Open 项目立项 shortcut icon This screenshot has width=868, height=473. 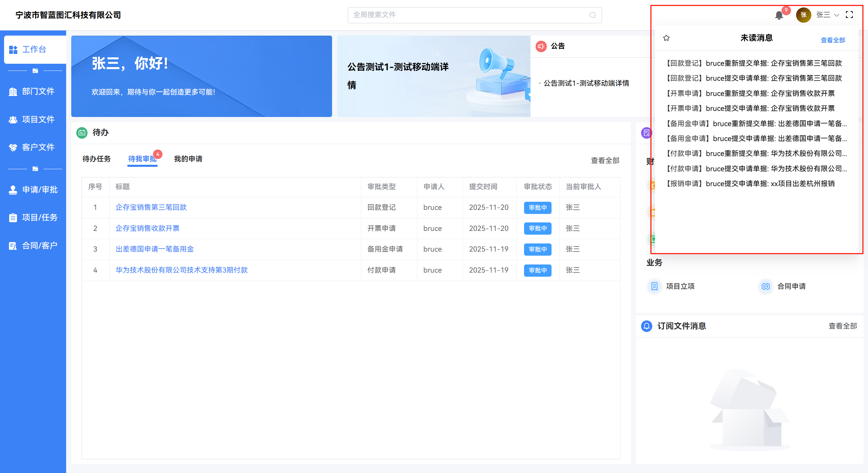[654, 286]
